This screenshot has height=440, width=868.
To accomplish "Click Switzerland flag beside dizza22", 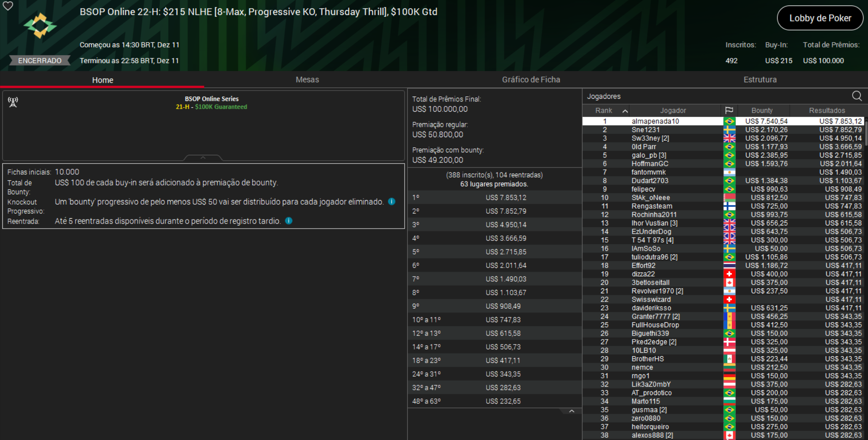I will pos(730,273).
